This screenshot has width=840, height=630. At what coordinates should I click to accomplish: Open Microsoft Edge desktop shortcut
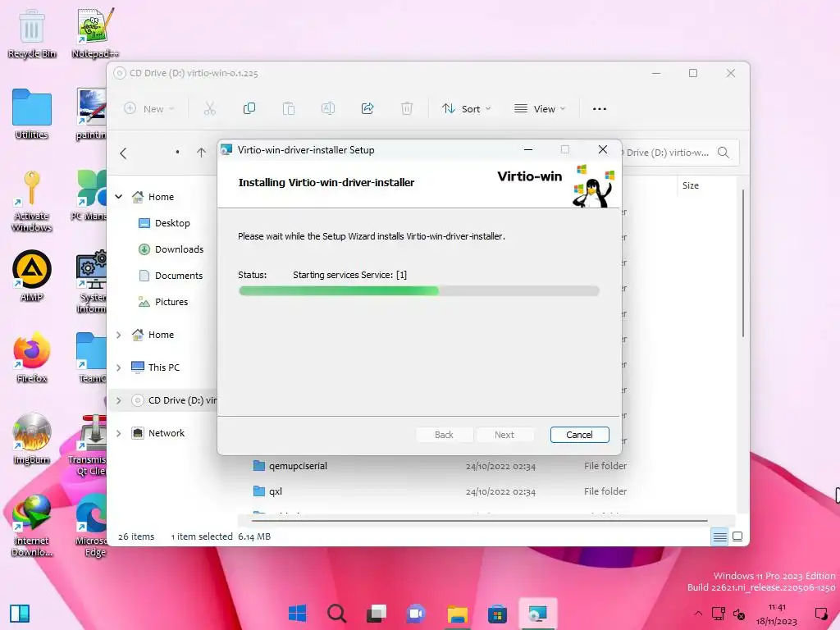click(x=92, y=525)
